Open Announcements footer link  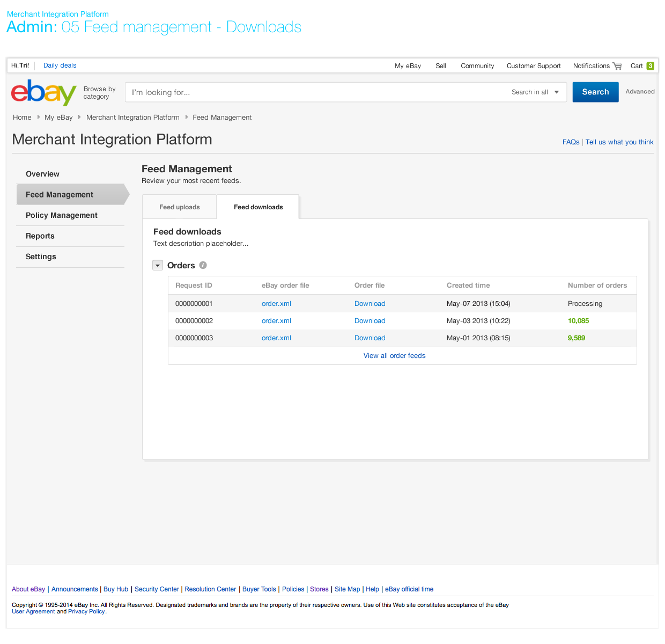click(x=75, y=589)
